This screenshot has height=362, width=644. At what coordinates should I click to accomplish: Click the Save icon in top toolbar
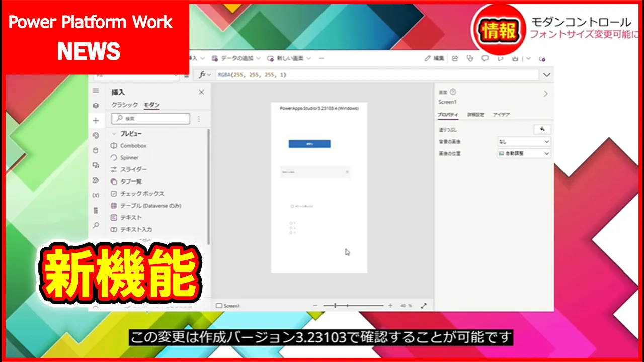point(515,58)
